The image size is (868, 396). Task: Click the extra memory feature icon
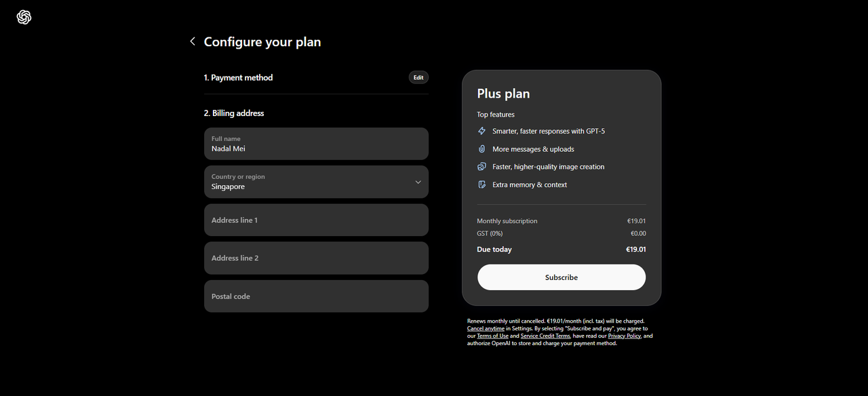482,184
